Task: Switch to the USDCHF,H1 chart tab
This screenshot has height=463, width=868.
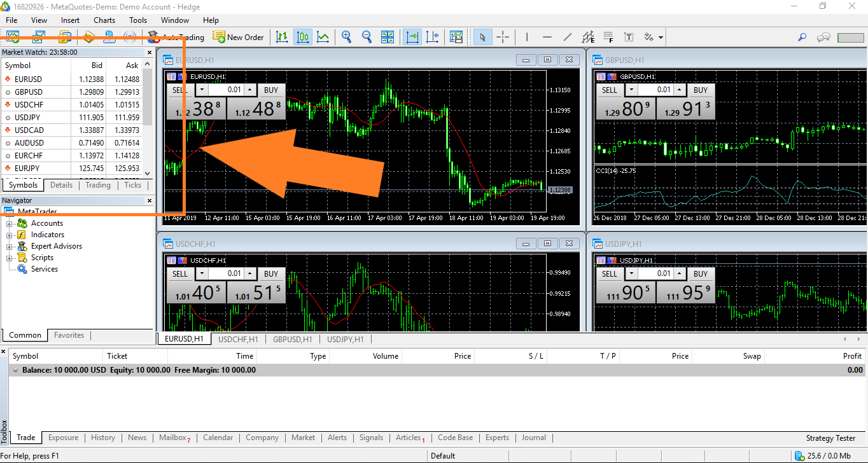Action: coord(238,339)
